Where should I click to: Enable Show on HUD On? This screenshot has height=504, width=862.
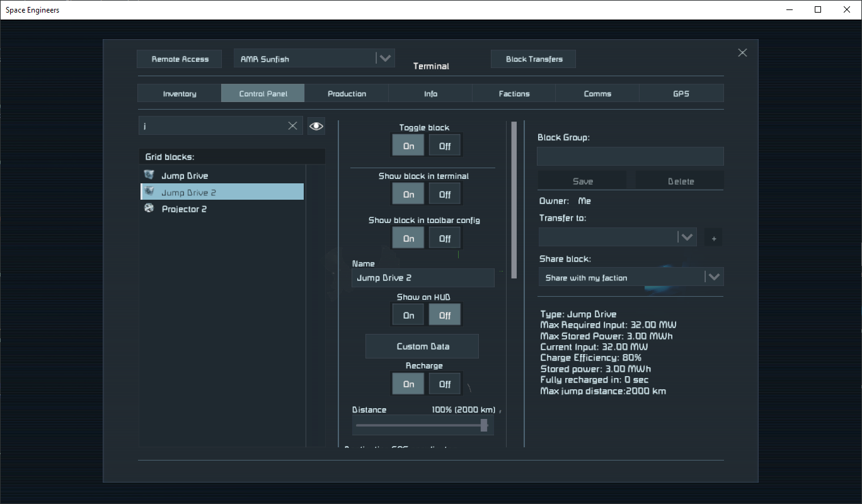408,315
